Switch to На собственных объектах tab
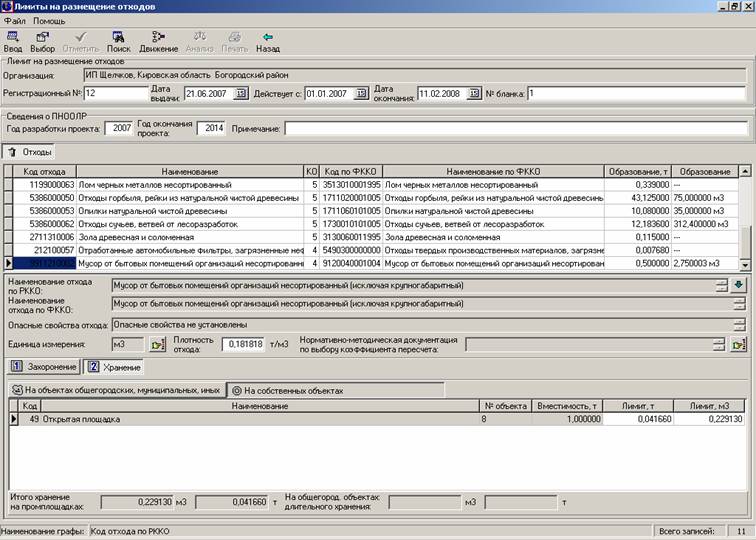 pyautogui.click(x=286, y=390)
